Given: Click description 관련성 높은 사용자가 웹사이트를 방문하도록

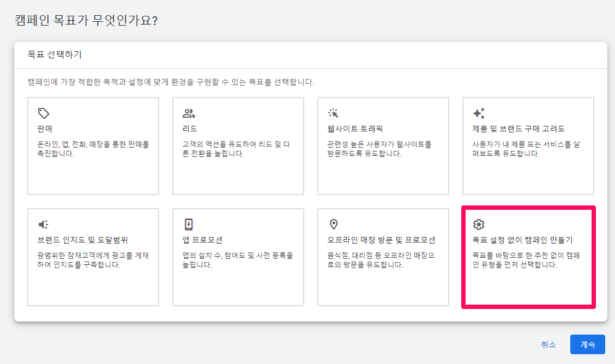Looking at the screenshot, I should point(379,149).
